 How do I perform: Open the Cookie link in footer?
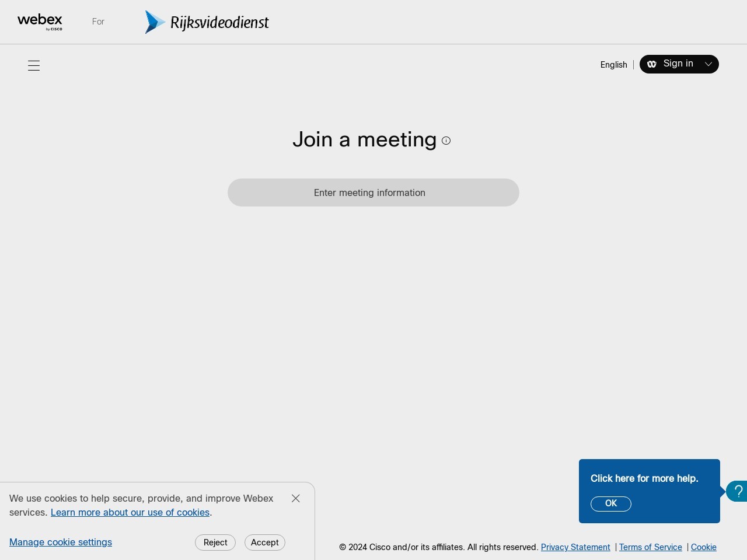704,547
